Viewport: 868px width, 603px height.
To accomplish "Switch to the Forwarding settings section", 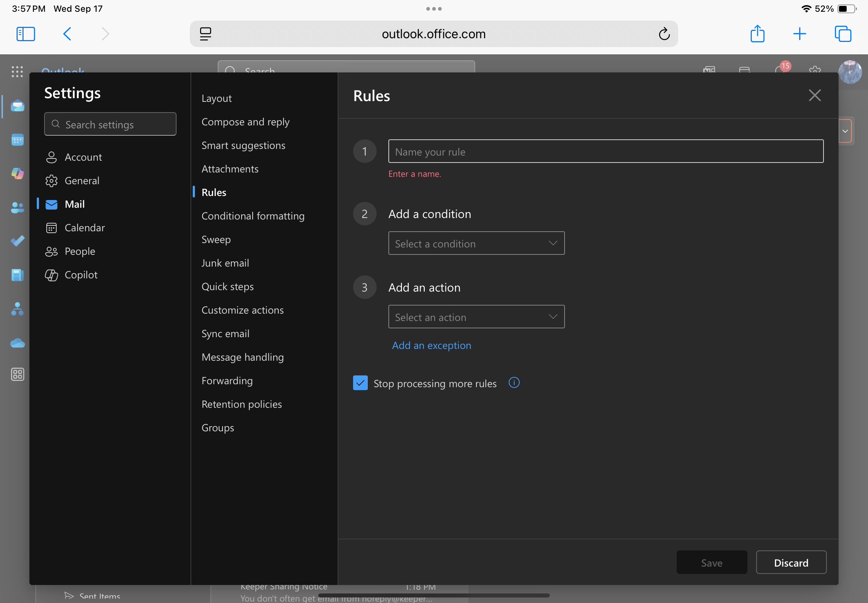I will [227, 381].
